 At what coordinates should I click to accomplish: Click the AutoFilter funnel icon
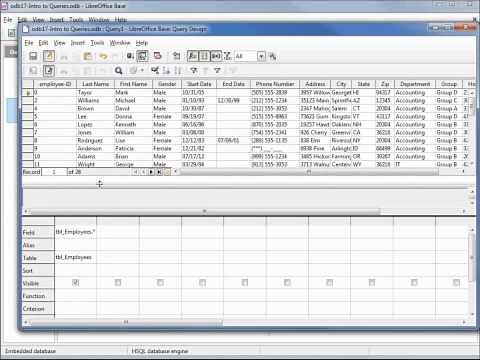(194, 70)
